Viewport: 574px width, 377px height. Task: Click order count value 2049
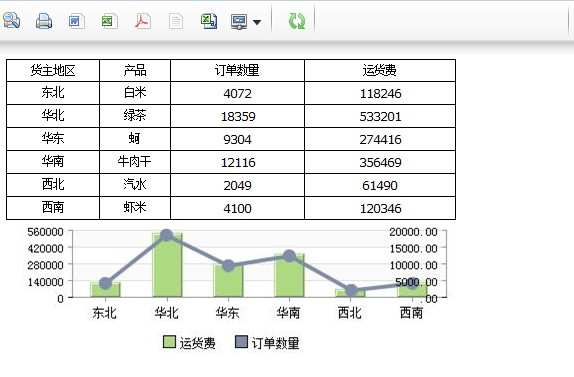(x=237, y=185)
